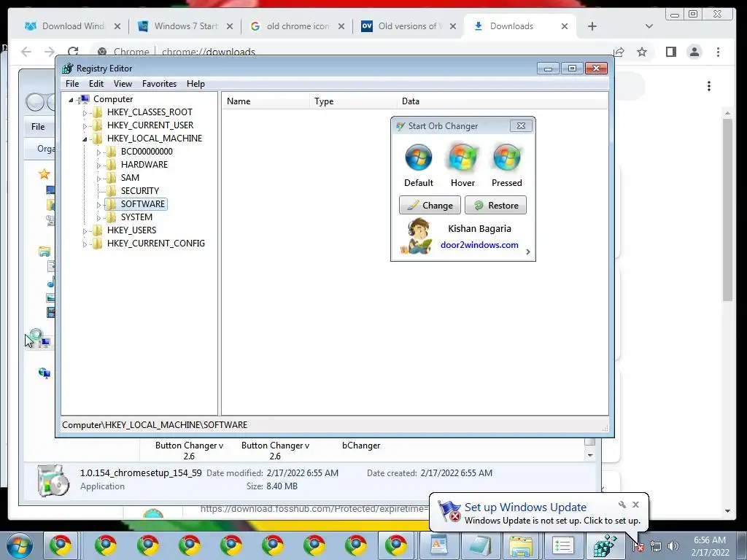
Task: Expand the arrow beside door2windows.com
Action: 528,252
